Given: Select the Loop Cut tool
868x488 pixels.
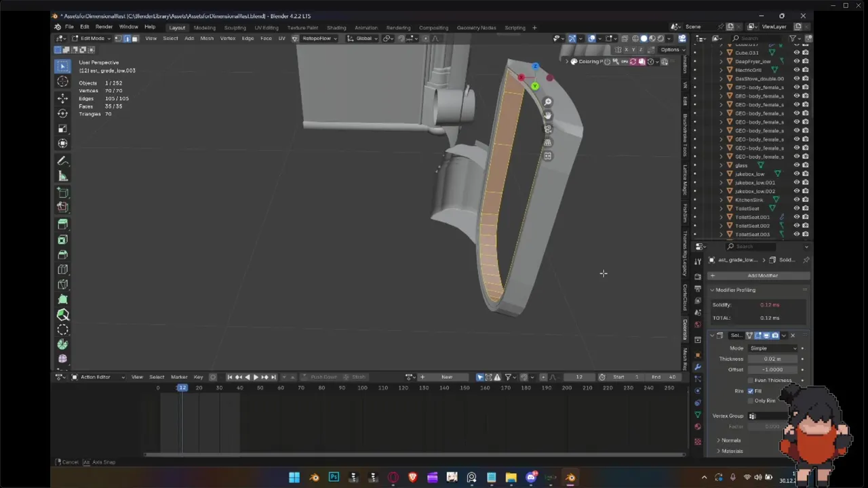Looking at the screenshot, I should coord(63,269).
